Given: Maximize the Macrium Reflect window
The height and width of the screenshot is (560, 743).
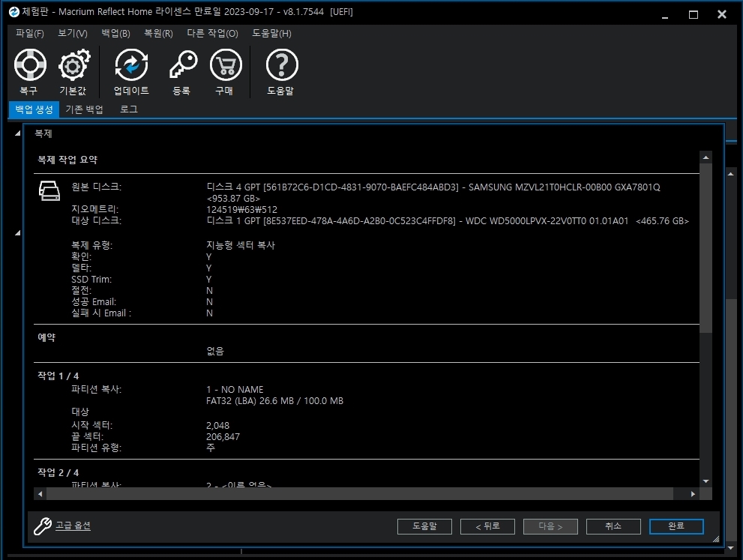Looking at the screenshot, I should click(694, 14).
